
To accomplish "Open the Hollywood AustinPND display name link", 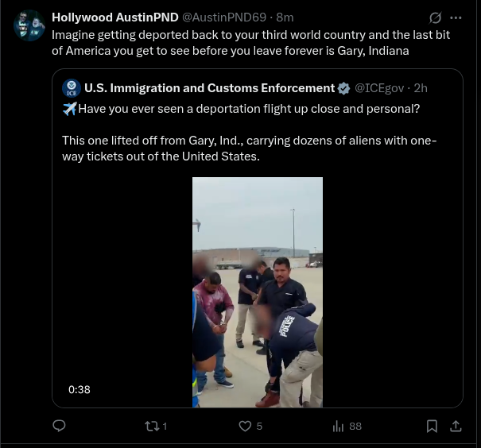I will pos(115,17).
